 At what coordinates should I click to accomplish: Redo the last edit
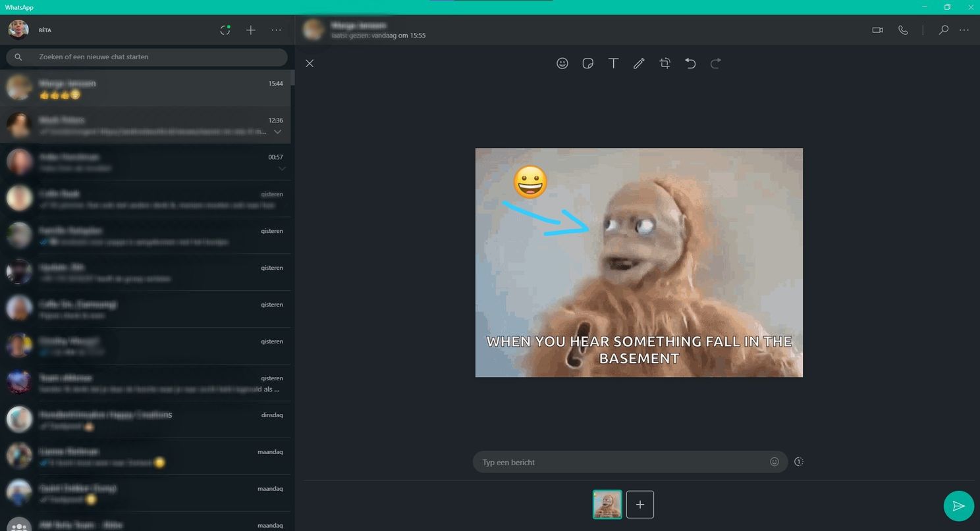(x=716, y=63)
